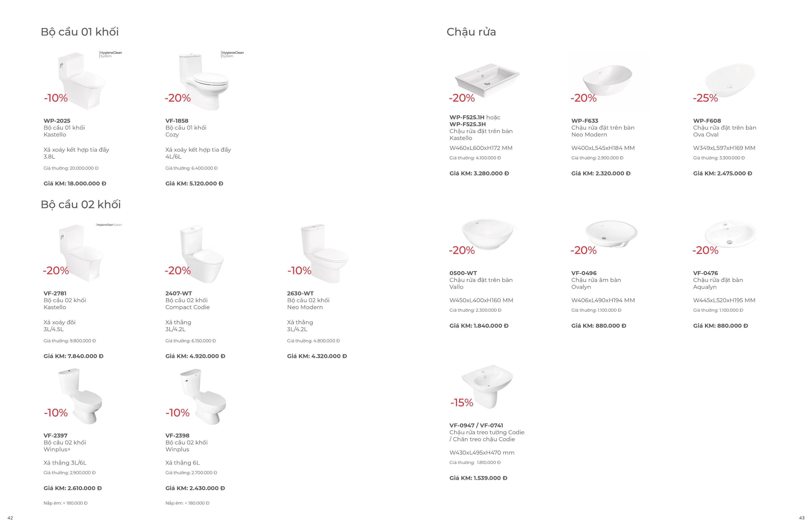Screen dimensions: 812x528
Task: Click the HygieneClean System logo above WP-2025
Action: tap(110, 54)
